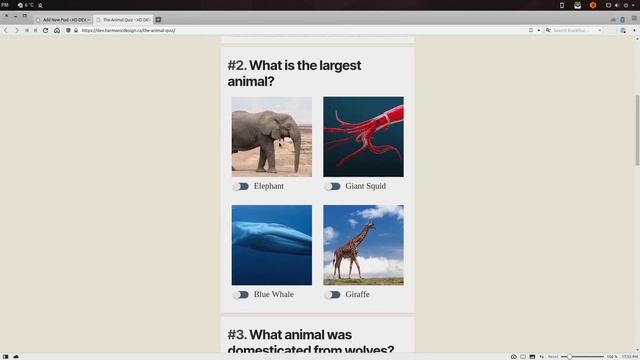Open search engine selector magnifier icon

(x=548, y=30)
